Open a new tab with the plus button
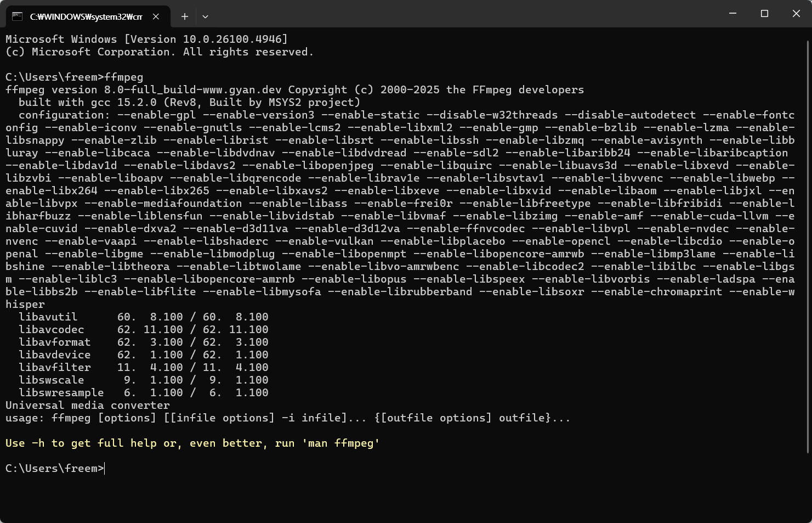The width and height of the screenshot is (812, 523). 185,16
